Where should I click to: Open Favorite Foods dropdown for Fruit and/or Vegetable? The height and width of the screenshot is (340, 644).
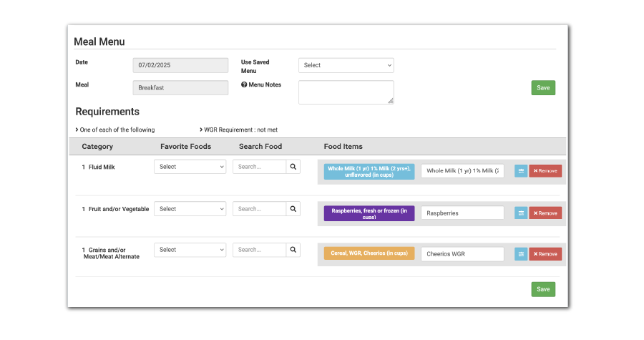click(x=190, y=209)
